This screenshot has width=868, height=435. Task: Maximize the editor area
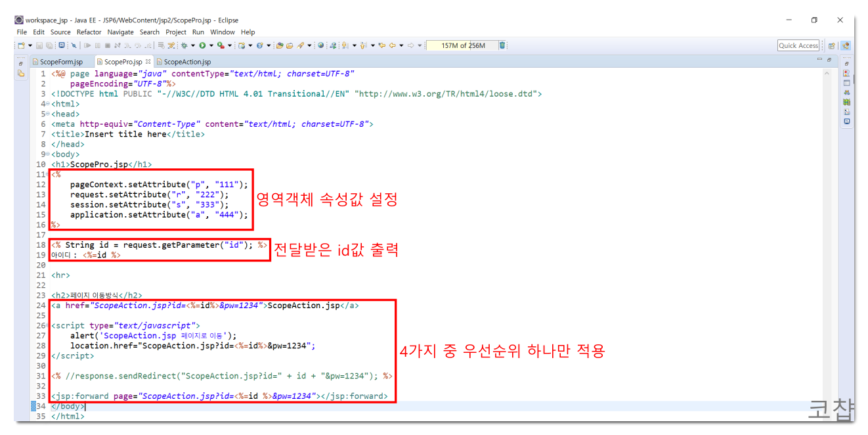point(829,60)
